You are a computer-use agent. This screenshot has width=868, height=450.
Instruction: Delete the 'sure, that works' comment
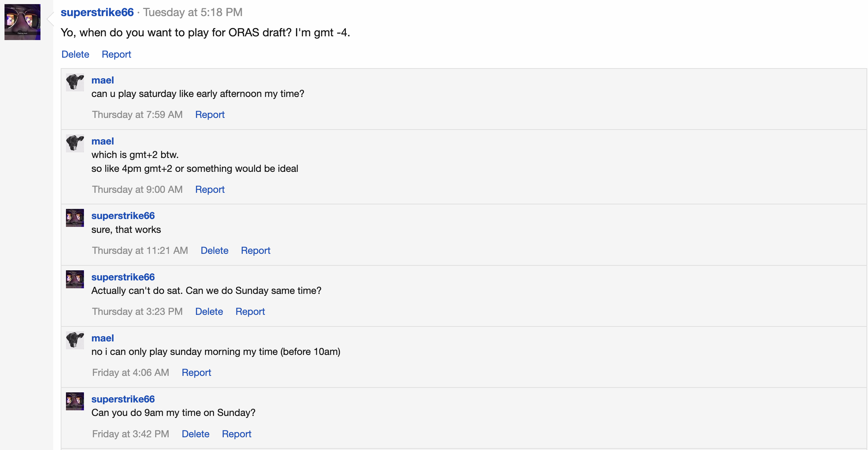click(x=214, y=250)
